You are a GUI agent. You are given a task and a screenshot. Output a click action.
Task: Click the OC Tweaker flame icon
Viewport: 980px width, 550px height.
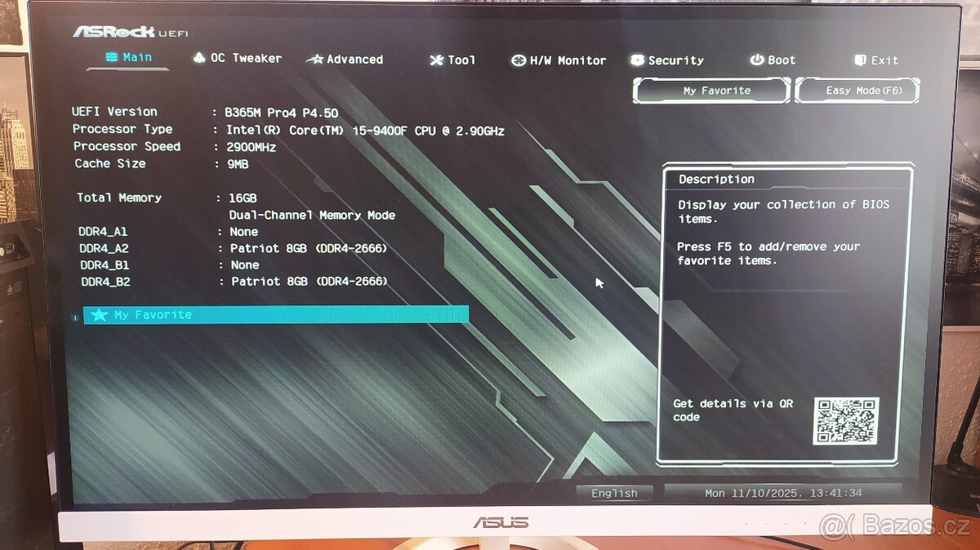pyautogui.click(x=198, y=58)
